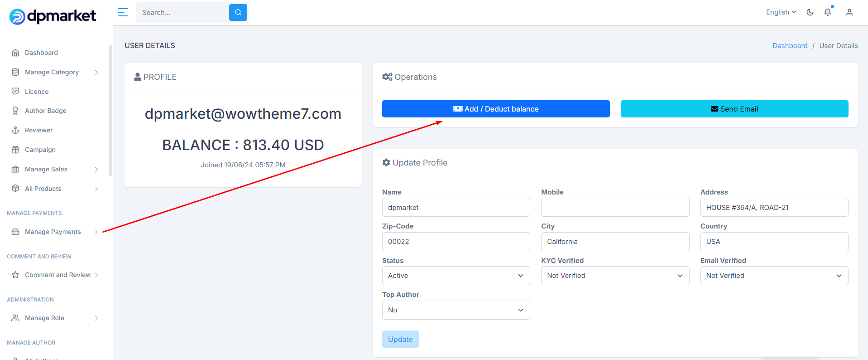Click the empty Mobile input field
868x360 pixels.
point(615,207)
